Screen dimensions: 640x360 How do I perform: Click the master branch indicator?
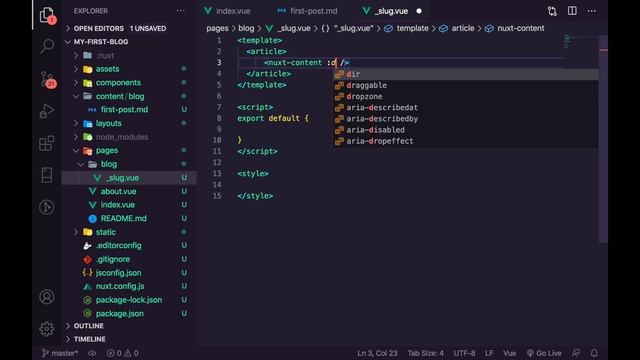click(x=60, y=353)
